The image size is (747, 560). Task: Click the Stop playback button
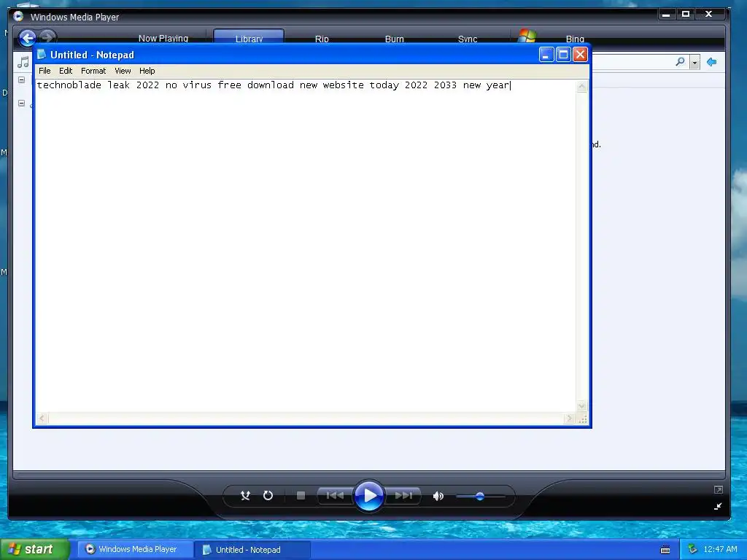[x=301, y=496]
